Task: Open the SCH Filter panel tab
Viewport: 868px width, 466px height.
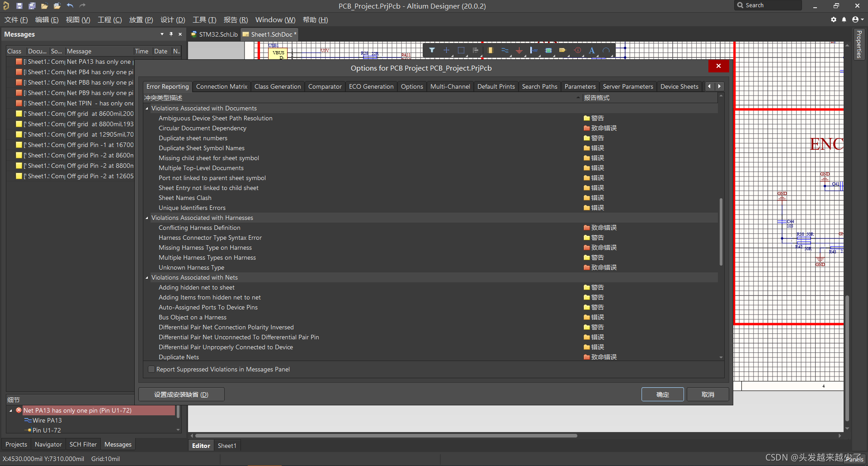Action: [x=83, y=444]
